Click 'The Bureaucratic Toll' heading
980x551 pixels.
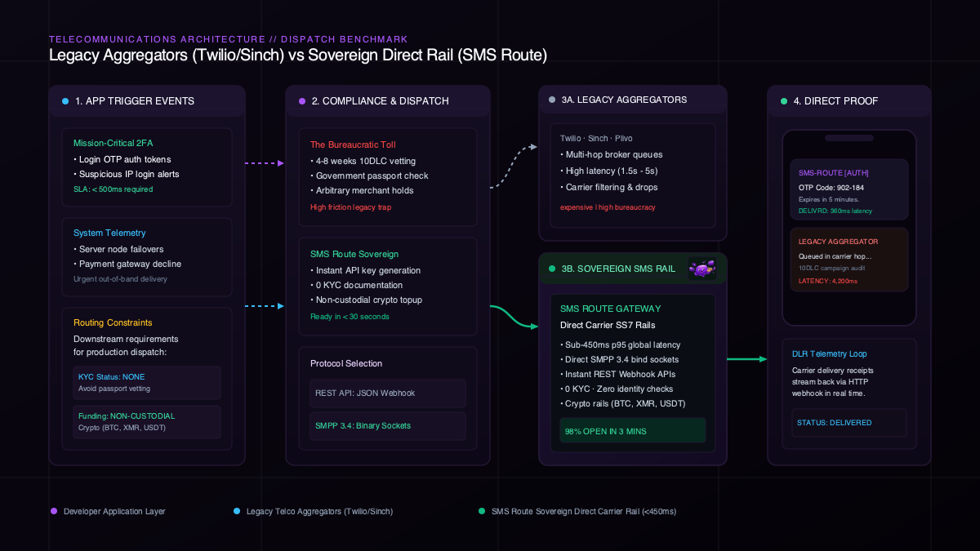pos(353,144)
